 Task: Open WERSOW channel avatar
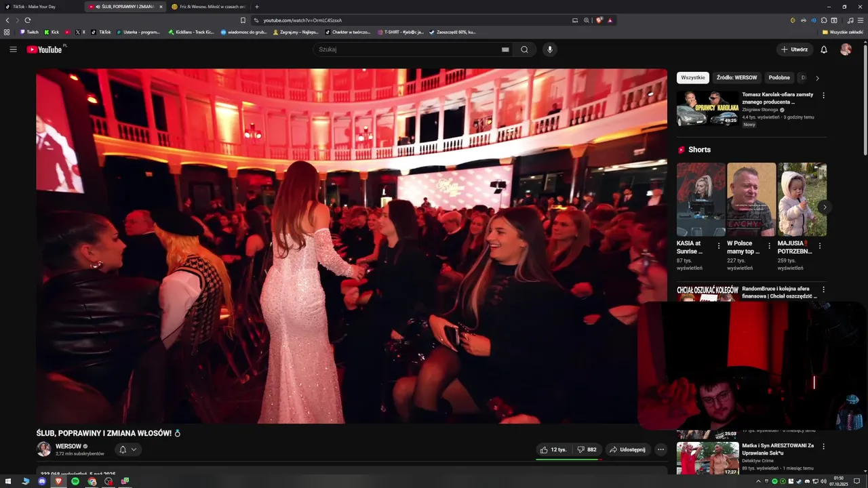[44, 449]
